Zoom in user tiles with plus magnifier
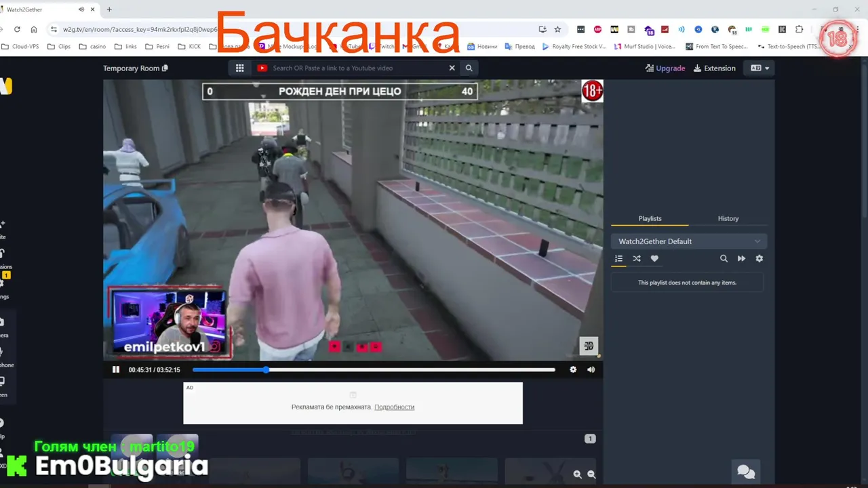This screenshot has width=868, height=488. click(x=577, y=474)
